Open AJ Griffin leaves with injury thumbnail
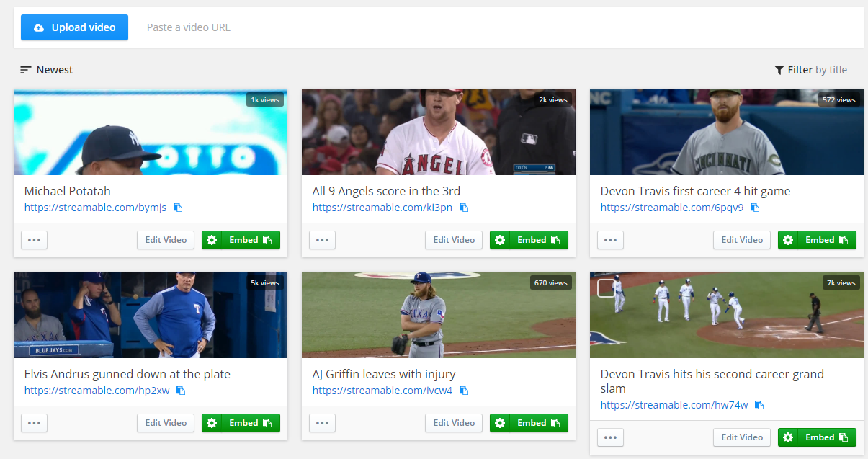Image resolution: width=868 pixels, height=459 pixels. tap(439, 315)
